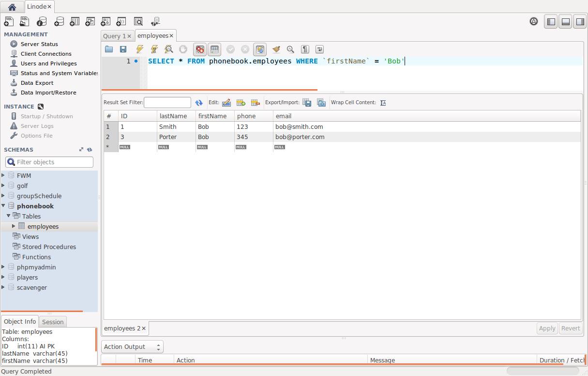Toggle Wrap Cell Content option
The image size is (588, 376).
click(383, 102)
